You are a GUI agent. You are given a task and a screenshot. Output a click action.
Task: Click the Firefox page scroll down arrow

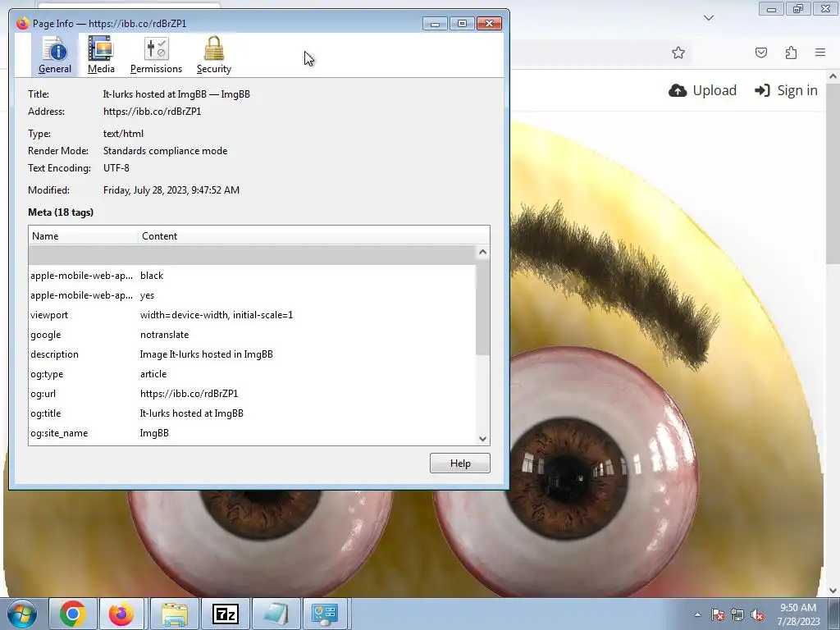pos(833,591)
